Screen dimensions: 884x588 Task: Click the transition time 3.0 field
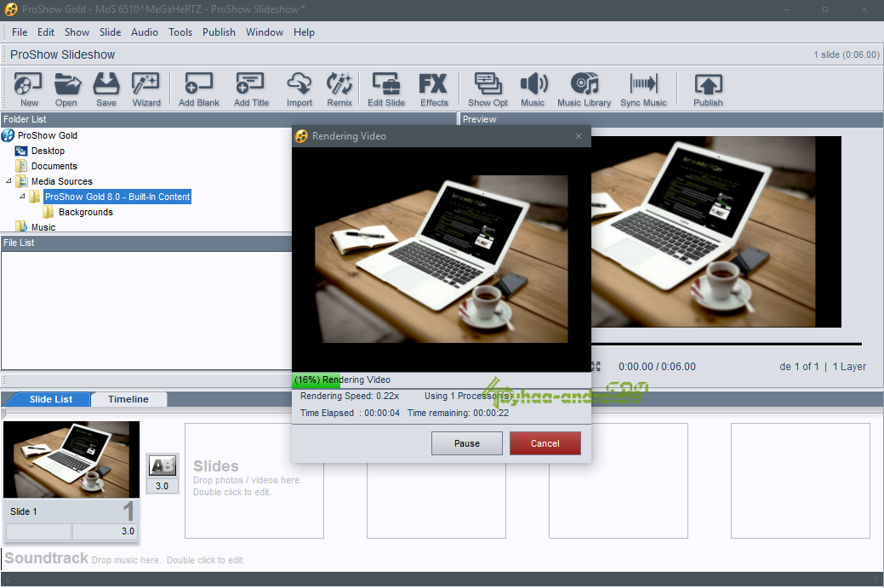(x=163, y=486)
